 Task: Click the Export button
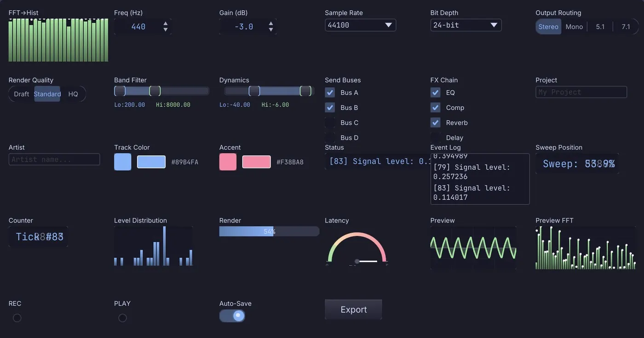point(353,309)
